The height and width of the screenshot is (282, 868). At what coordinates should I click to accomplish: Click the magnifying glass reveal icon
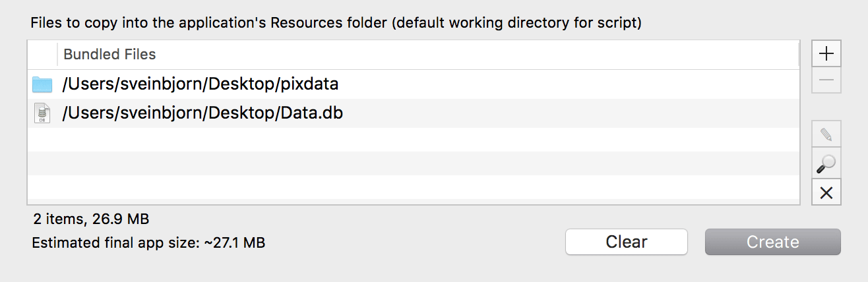826,163
